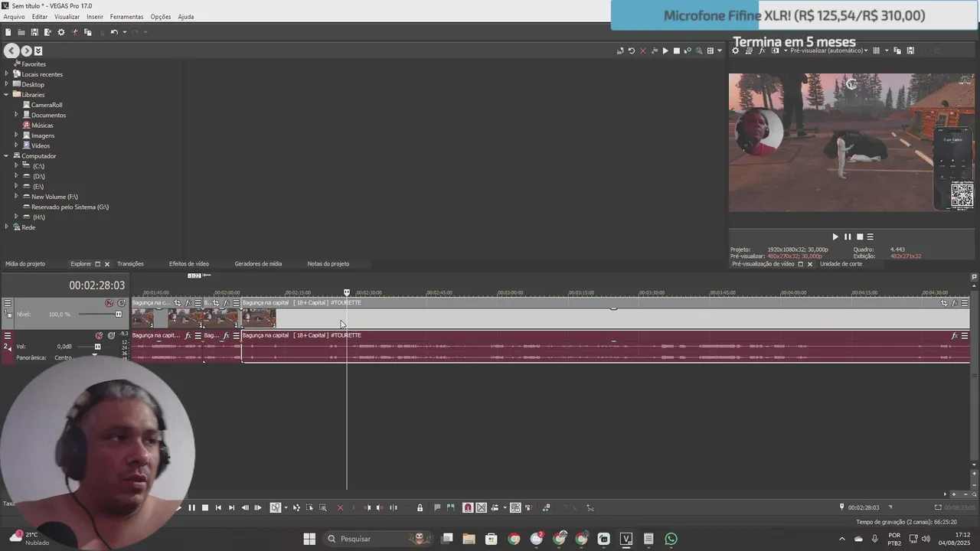The image size is (980, 551).
Task: Save preview snapshot to file
Action: [x=910, y=51]
